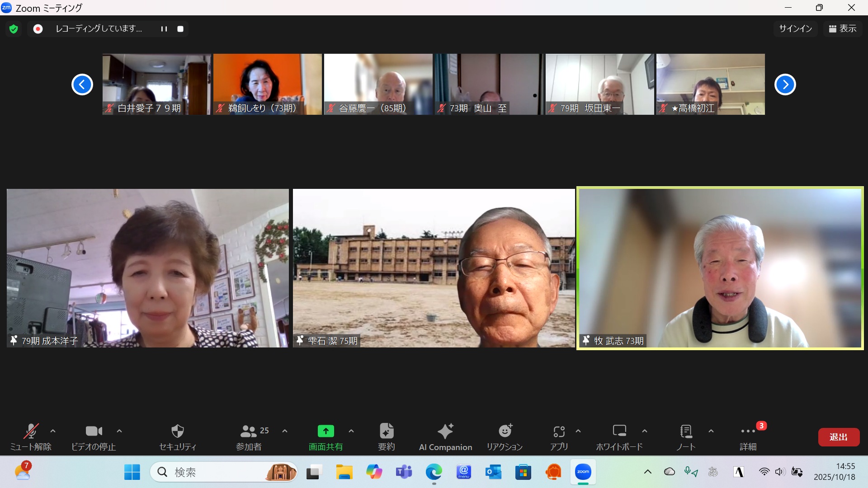Open the Whiteboard tool
Screen dimensions: 868x488
click(x=619, y=432)
